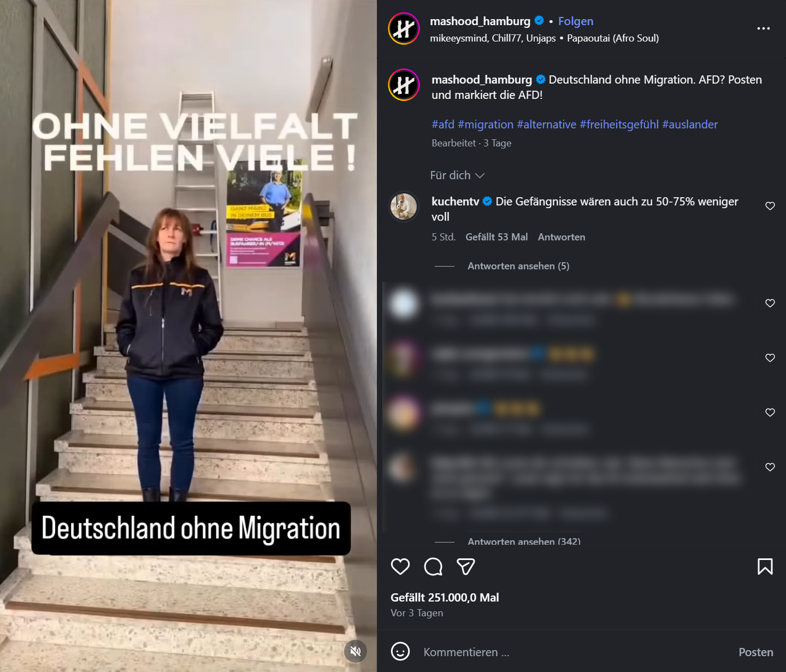786x672 pixels.
Task: Expand Antworten ansehen (5) replies
Action: tap(518, 266)
